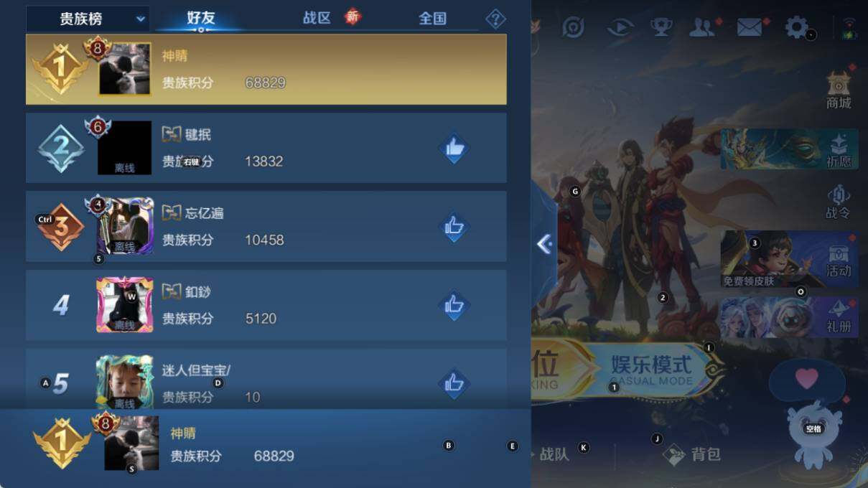The width and height of the screenshot is (868, 488).
Task: Open the trophy achievements icon
Action: pyautogui.click(x=661, y=28)
